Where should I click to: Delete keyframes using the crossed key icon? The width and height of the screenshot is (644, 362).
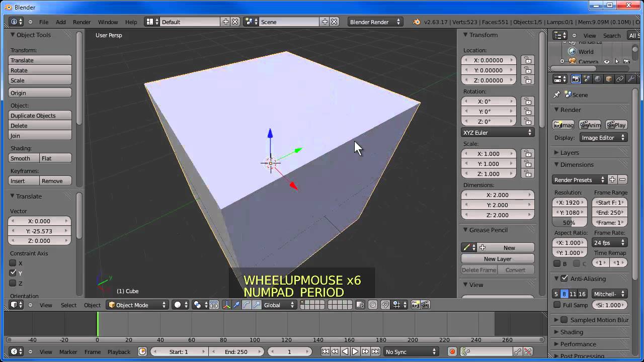528,352
